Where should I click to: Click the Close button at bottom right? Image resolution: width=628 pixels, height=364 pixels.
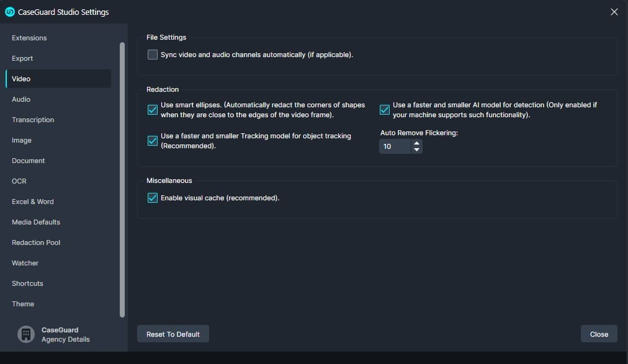599,334
